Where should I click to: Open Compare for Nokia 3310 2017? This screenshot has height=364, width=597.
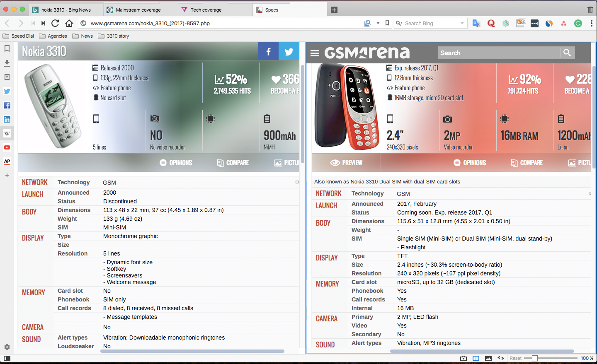(x=527, y=163)
